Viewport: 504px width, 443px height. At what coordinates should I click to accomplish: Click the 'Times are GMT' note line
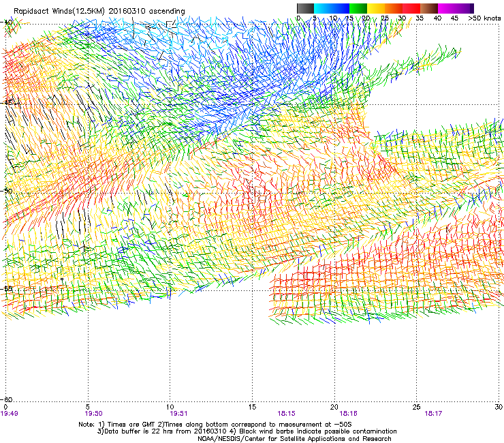(215, 425)
